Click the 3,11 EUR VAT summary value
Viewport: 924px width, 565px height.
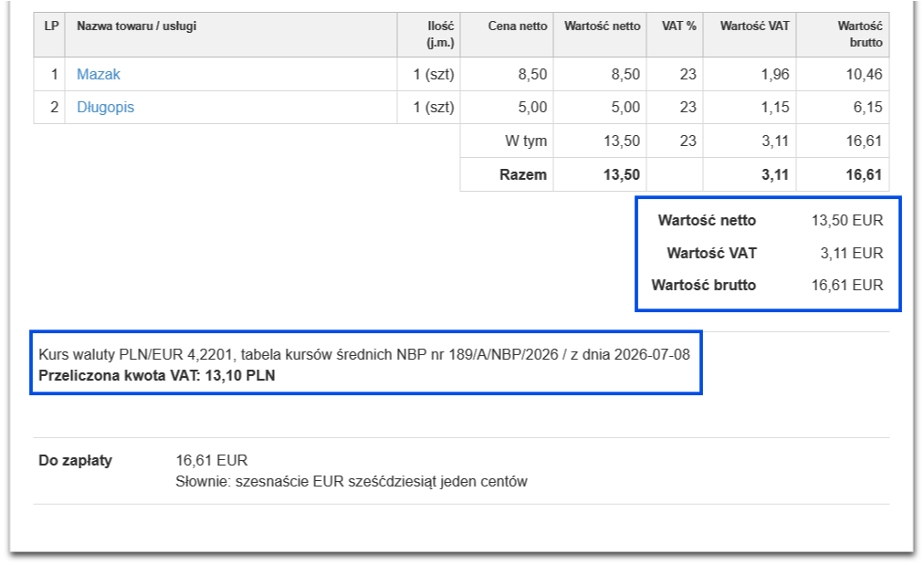pyautogui.click(x=852, y=254)
